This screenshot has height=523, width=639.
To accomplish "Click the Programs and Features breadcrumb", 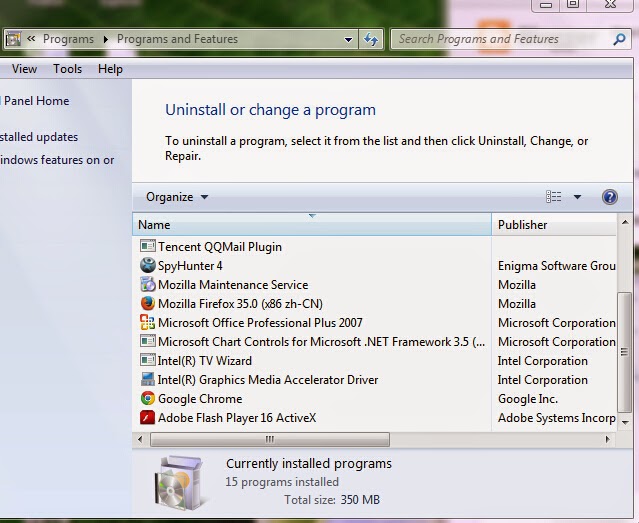I will point(177,39).
